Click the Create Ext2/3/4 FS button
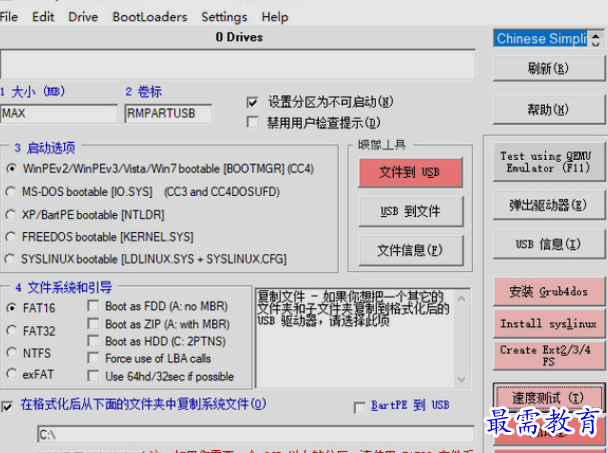Image resolution: width=608 pixels, height=453 pixels. [x=549, y=355]
